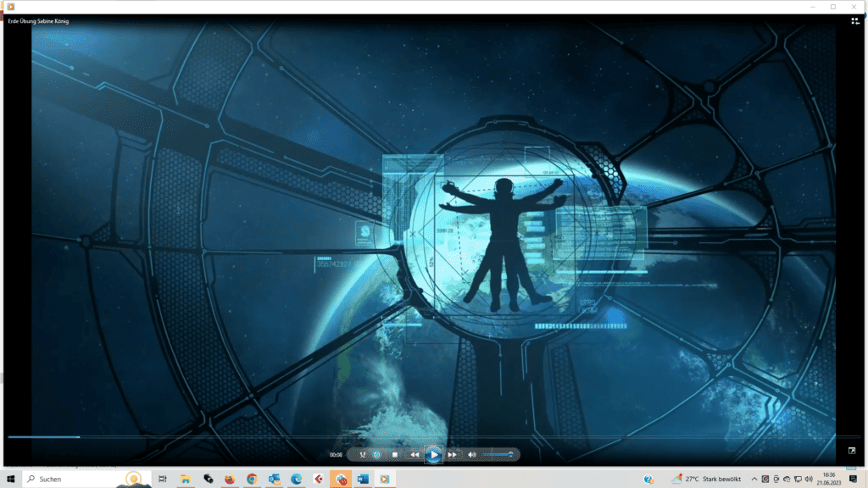Mute the player sound via speaker icon
868x488 pixels.
pyautogui.click(x=472, y=455)
